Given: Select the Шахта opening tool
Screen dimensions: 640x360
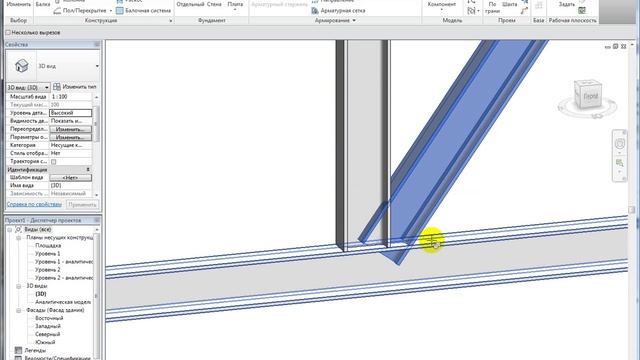Looking at the screenshot, I should click(509, 4).
